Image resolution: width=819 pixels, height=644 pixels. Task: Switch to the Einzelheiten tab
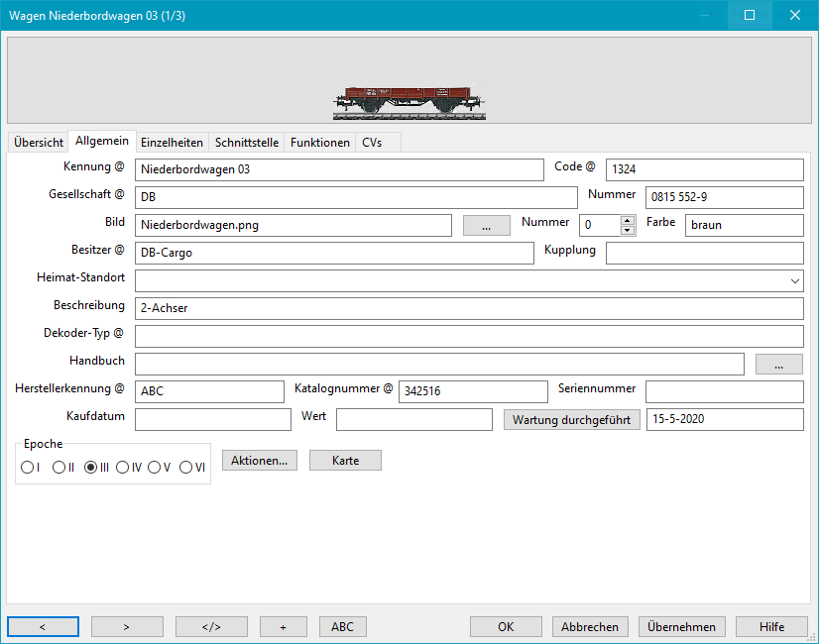pos(172,143)
